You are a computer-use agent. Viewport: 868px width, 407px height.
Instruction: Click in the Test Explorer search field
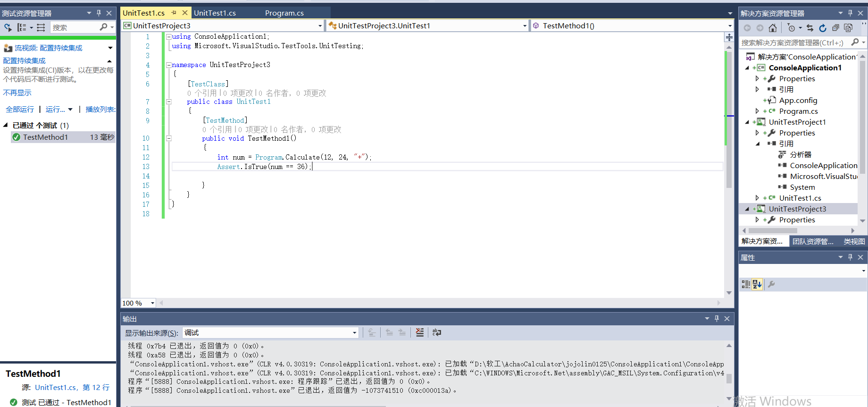[x=74, y=27]
